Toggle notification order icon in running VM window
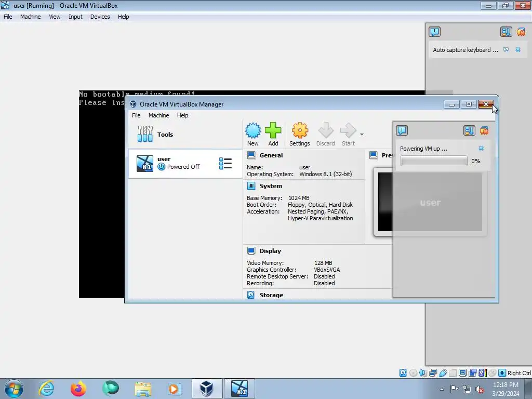Image resolution: width=532 pixels, height=399 pixels. point(506,32)
